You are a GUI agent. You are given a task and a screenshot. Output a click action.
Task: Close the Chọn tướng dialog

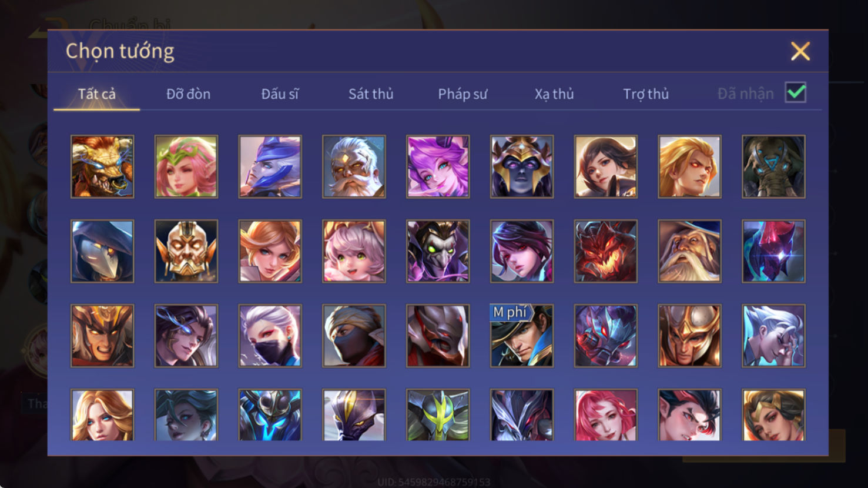point(800,51)
